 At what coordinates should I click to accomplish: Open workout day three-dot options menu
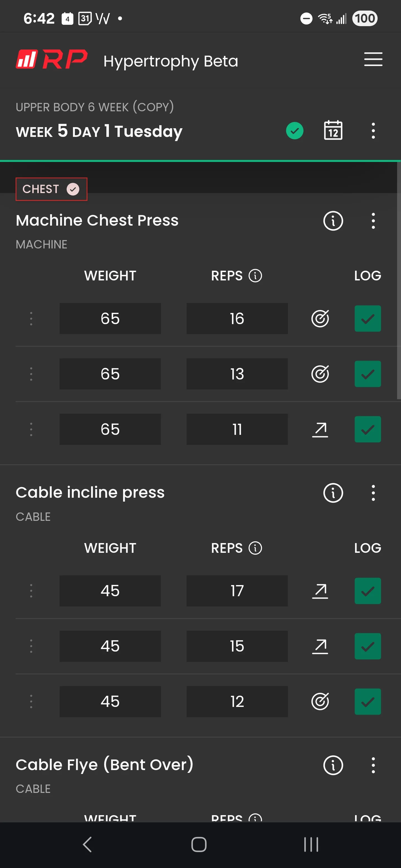click(x=373, y=131)
